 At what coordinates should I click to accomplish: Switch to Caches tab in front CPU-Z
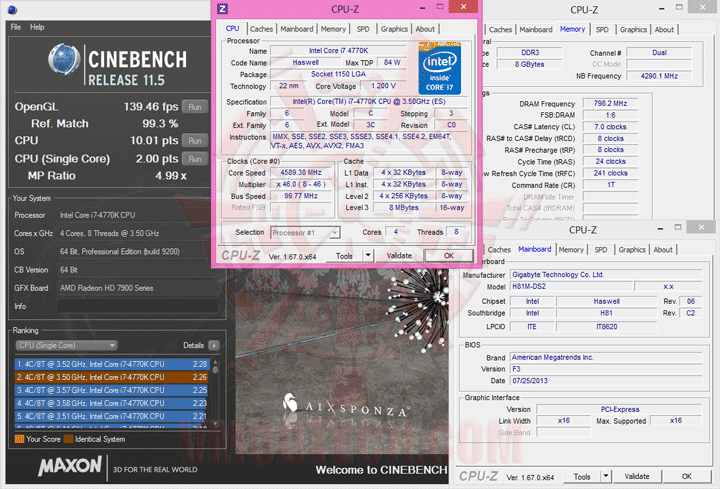point(261,29)
